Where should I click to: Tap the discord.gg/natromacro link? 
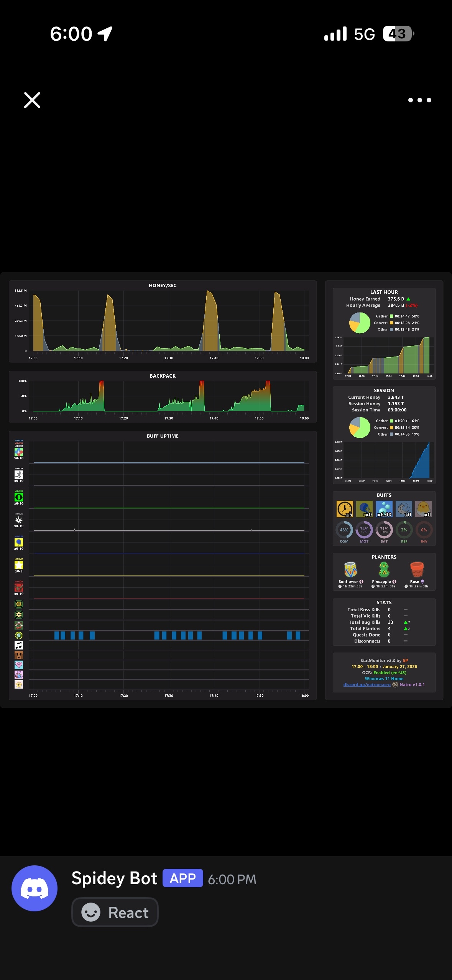tap(367, 685)
